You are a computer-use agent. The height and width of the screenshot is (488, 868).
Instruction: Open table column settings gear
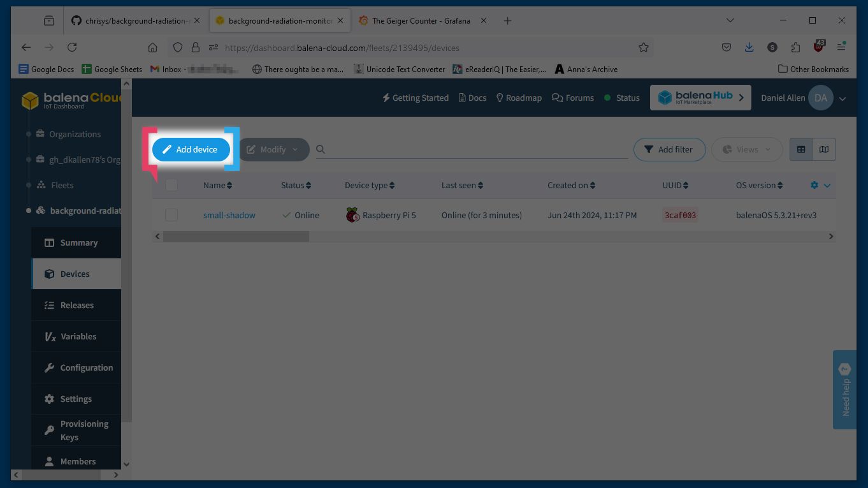[x=814, y=185]
